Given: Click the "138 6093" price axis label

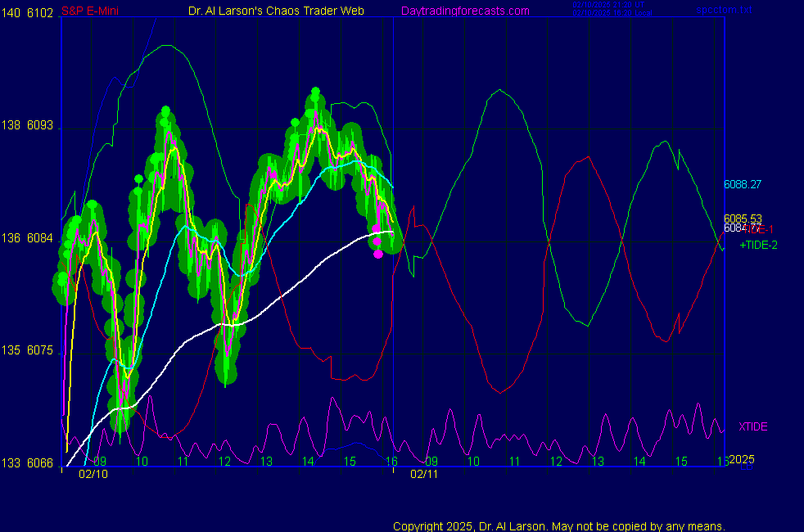Looking at the screenshot, I should click(x=27, y=125).
